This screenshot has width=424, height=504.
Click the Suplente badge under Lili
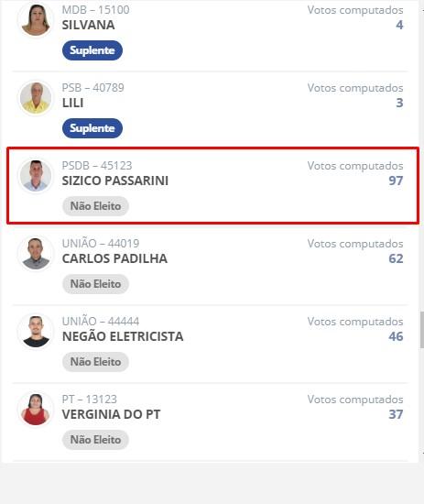[x=92, y=128]
